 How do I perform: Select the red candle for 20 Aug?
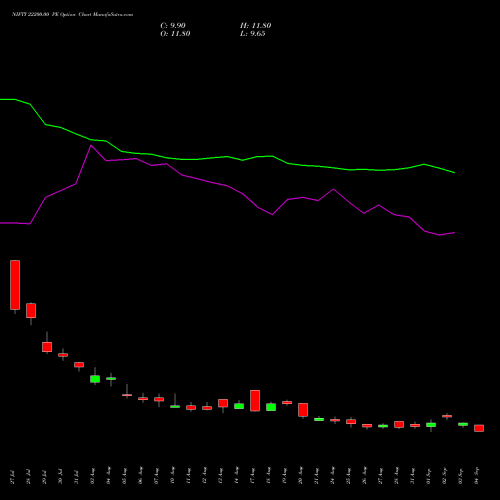click(303, 410)
